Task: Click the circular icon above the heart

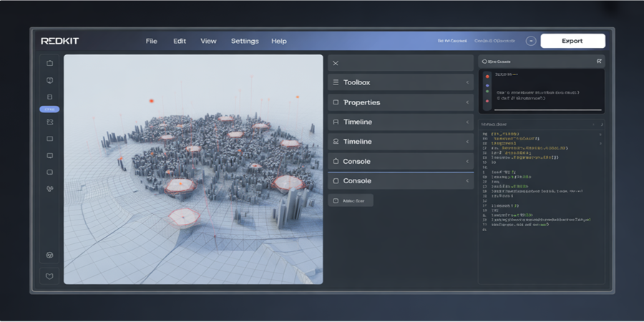Action: point(49,255)
